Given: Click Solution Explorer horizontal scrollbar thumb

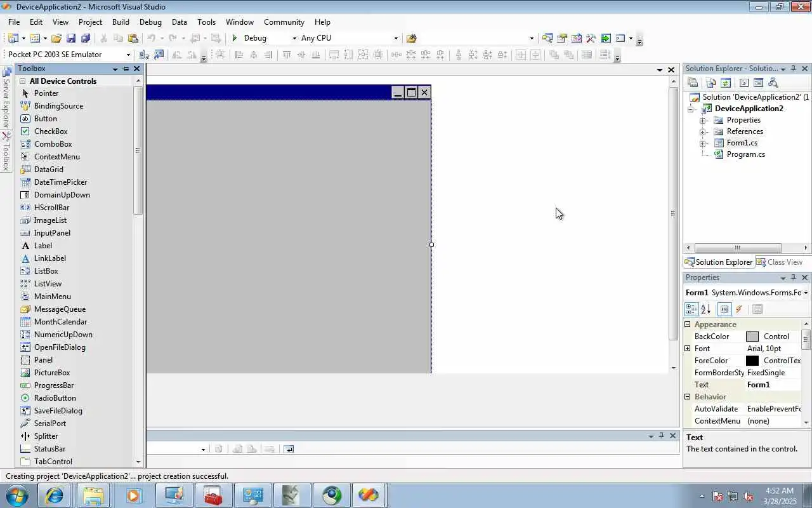Looking at the screenshot, I should [x=738, y=248].
